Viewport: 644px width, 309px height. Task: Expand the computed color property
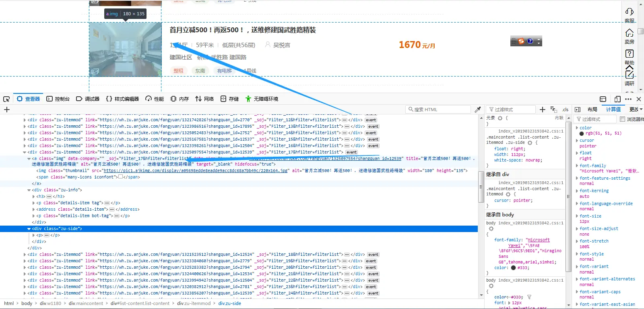577,128
